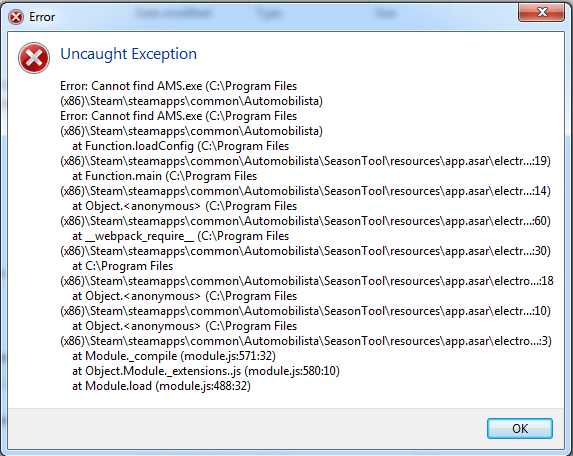Click the 'Error' window title text
This screenshot has height=456, width=573.
pyautogui.click(x=42, y=17)
